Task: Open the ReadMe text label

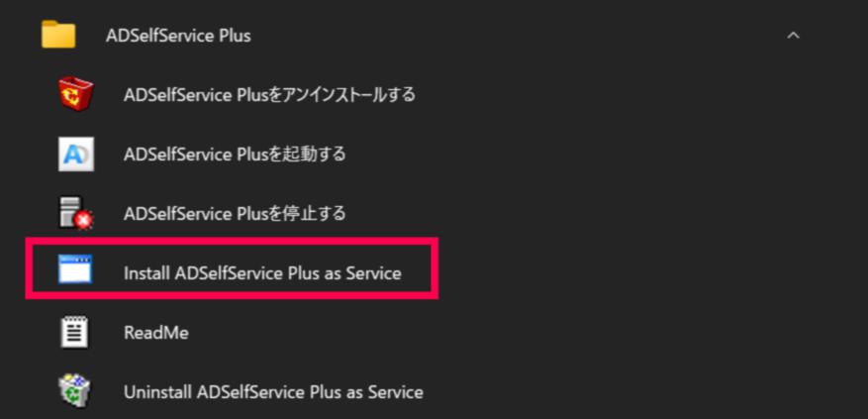Action: tap(156, 333)
